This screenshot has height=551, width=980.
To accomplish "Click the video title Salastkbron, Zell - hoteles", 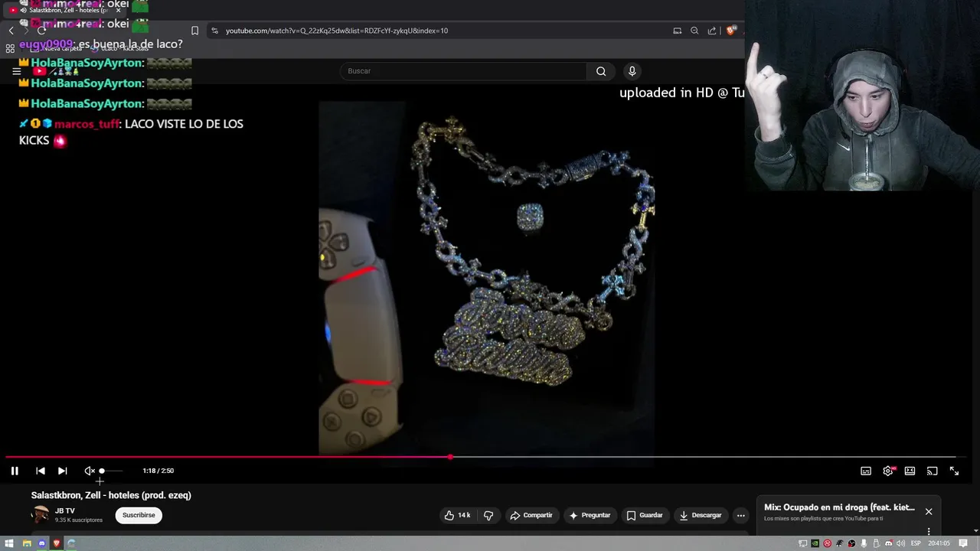I will 111,495.
